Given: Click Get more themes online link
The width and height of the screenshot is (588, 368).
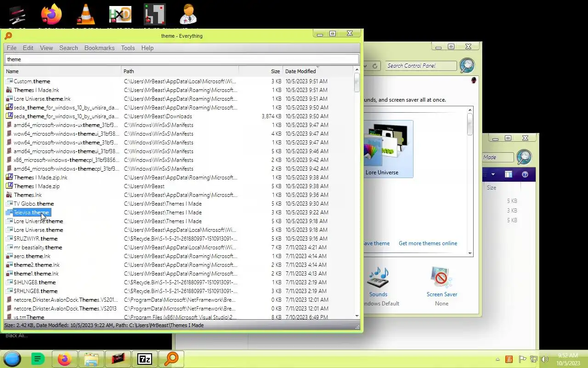Looking at the screenshot, I should pyautogui.click(x=428, y=243).
